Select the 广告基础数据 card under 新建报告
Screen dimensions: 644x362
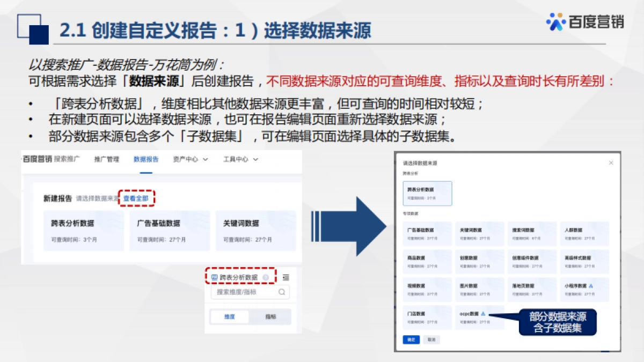point(170,231)
